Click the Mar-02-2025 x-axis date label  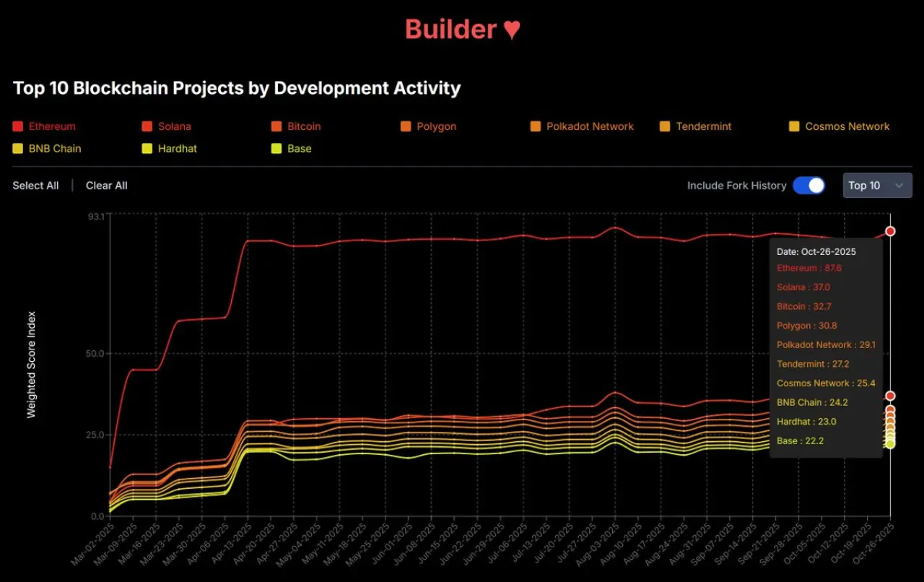coord(91,546)
